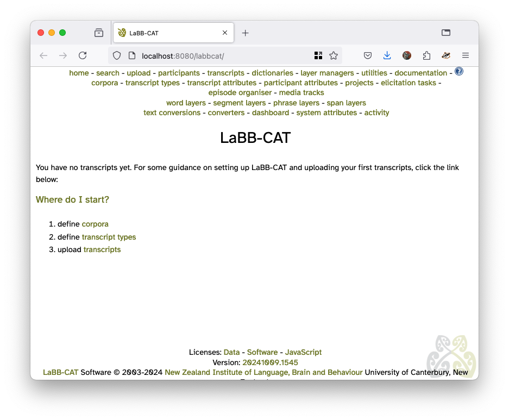509x420 pixels.
Task: Click the blue help question mark icon
Action: (459, 71)
